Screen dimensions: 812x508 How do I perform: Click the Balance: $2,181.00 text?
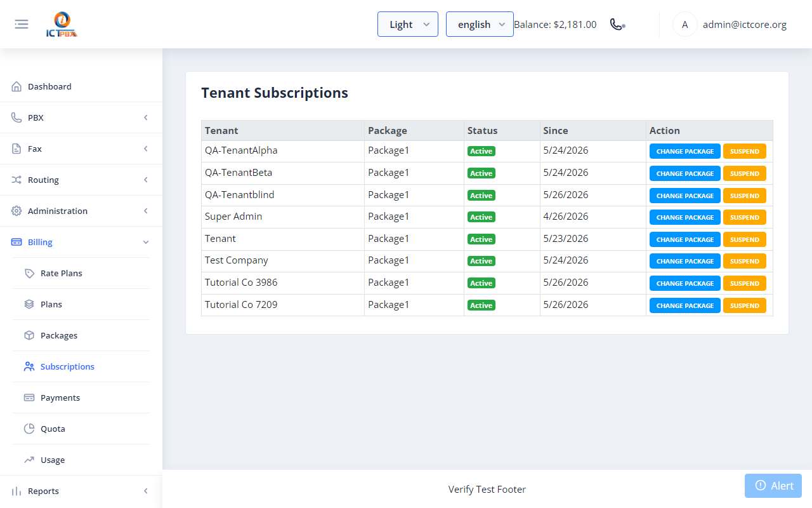pos(555,25)
